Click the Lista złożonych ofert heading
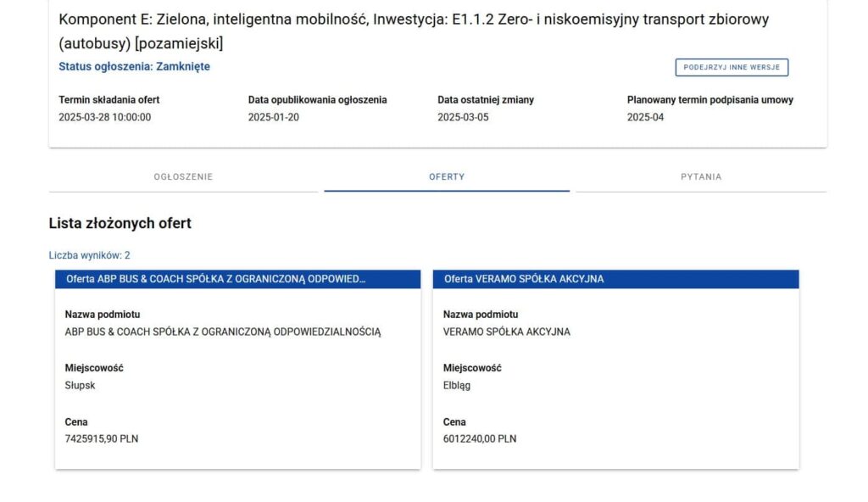The width and height of the screenshot is (868, 502). click(120, 224)
